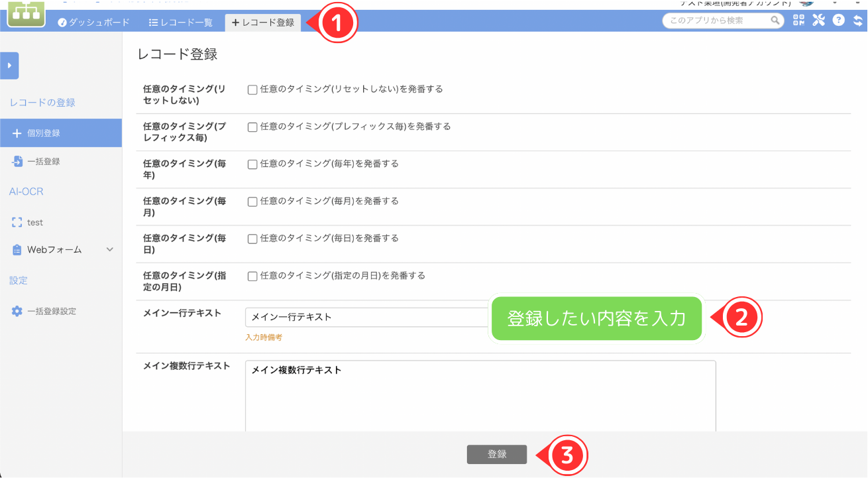
Task: Select 個別登録 in the sidebar
Action: 40,133
